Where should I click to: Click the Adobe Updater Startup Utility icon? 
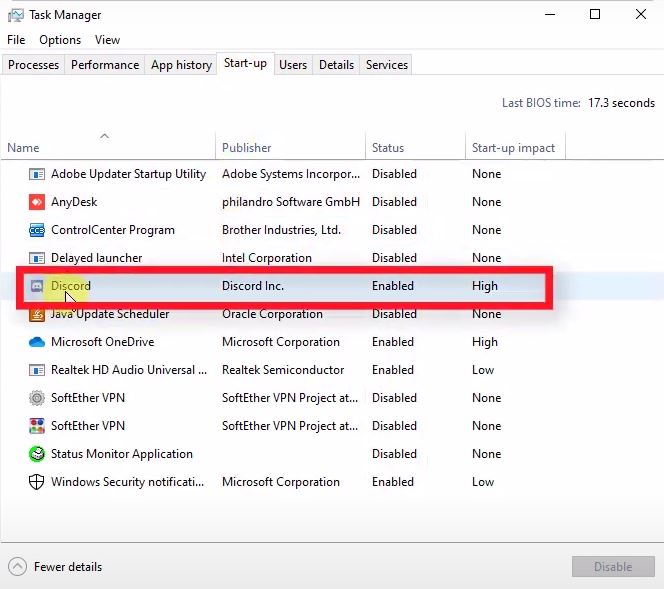(37, 174)
